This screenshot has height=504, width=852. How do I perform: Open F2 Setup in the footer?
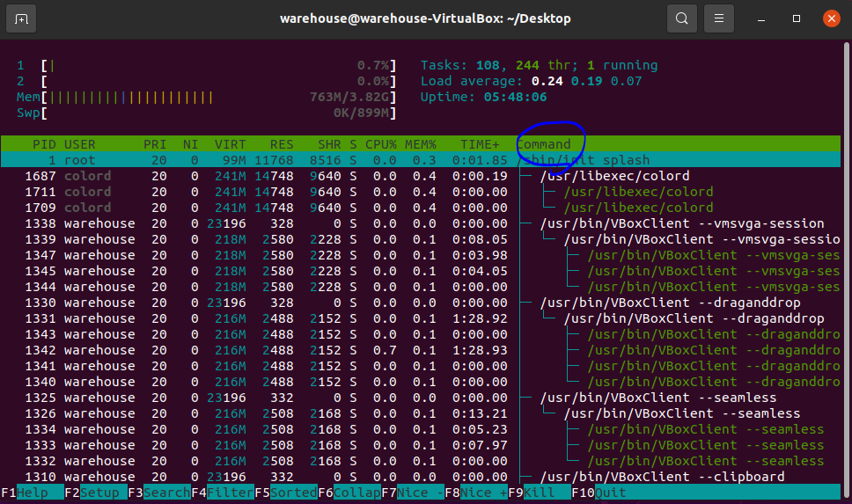[x=96, y=493]
